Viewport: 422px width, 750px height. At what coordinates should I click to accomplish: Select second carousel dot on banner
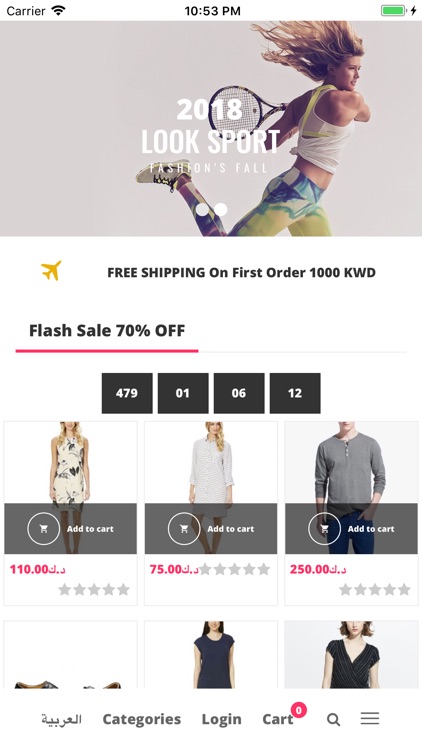pyautogui.click(x=221, y=210)
